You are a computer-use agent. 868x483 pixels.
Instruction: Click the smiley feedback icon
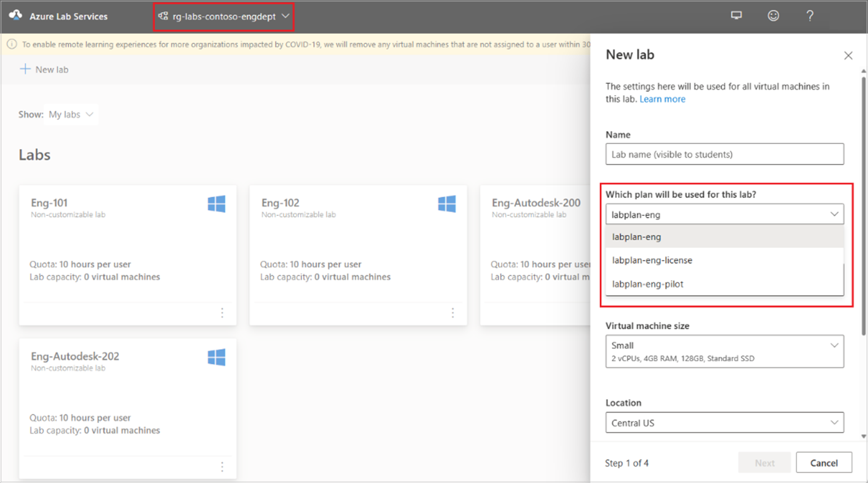coord(773,15)
